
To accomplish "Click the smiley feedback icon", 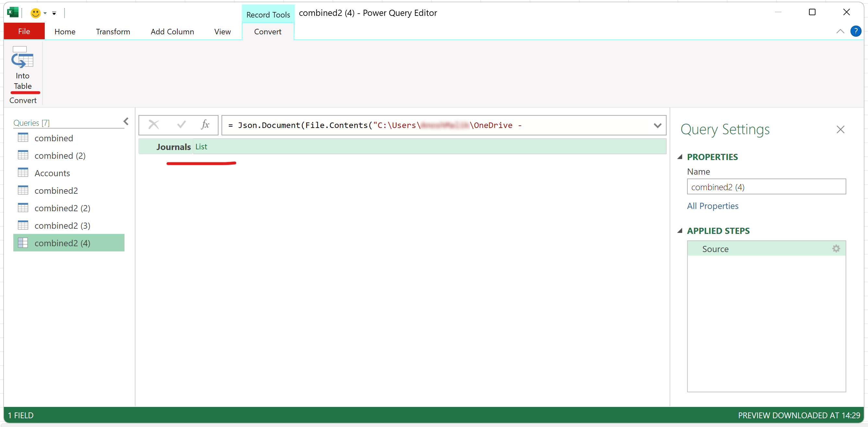I will [x=35, y=13].
